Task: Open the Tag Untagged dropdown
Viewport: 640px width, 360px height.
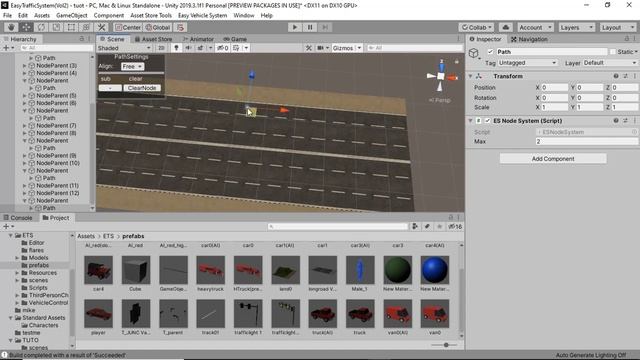Action: pyautogui.click(x=527, y=63)
